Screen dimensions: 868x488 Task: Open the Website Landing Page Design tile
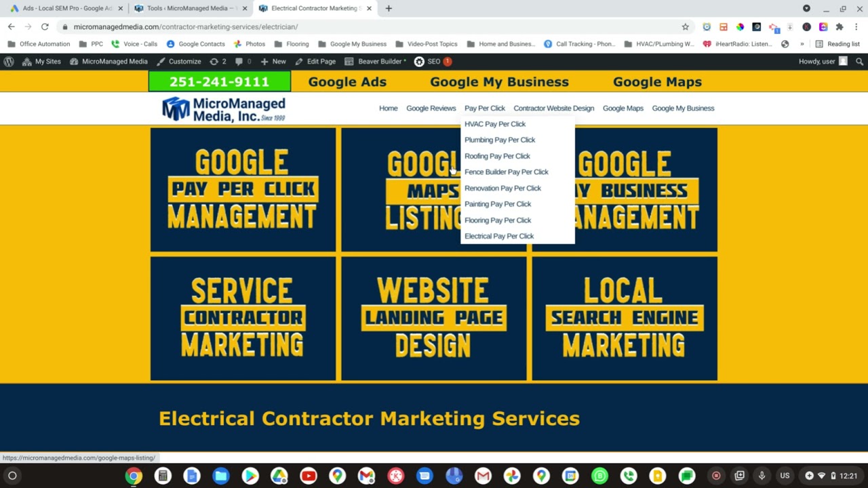click(434, 319)
